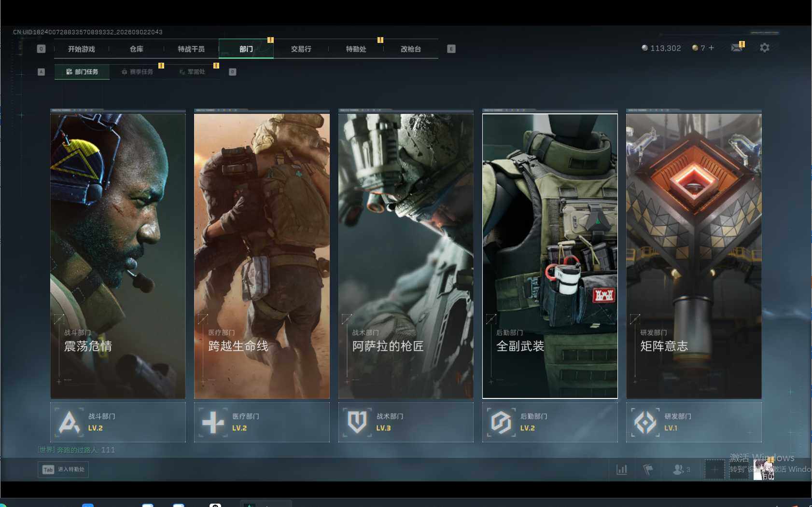Open the 医疗部门 LV.2 level panel
The width and height of the screenshot is (812, 507).
(262, 422)
